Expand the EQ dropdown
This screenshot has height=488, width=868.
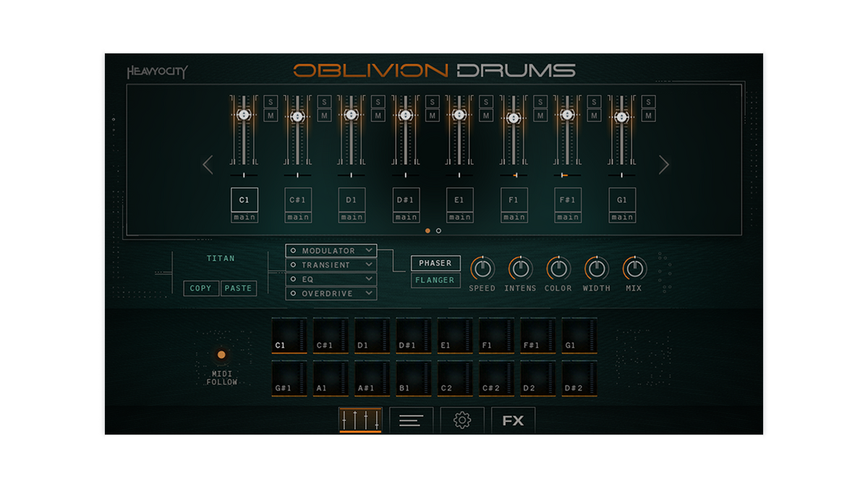click(x=370, y=279)
